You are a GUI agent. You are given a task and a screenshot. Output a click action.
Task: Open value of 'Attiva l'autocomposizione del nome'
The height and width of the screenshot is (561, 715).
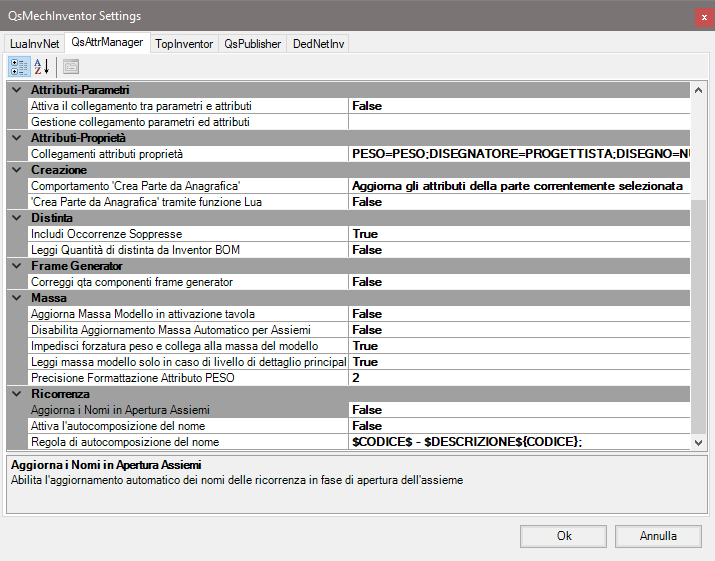pos(519,426)
